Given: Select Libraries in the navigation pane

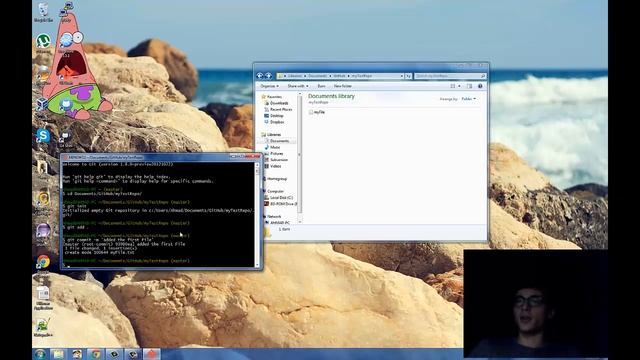Looking at the screenshot, I should tap(271, 135).
